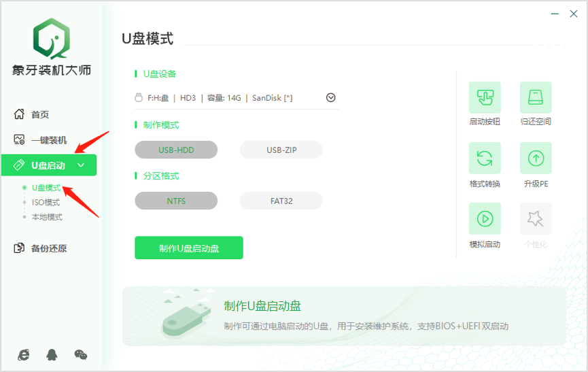Open the Internet Explorer icon at bottom left

(24, 354)
